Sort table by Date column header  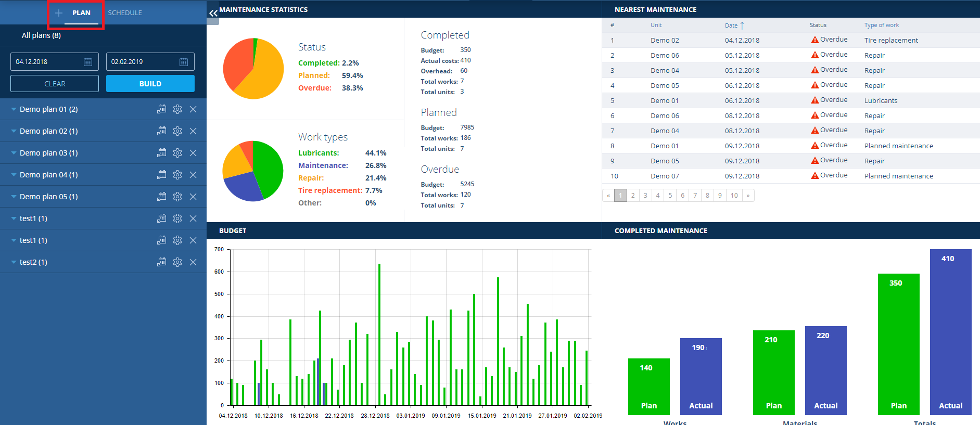[731, 25]
